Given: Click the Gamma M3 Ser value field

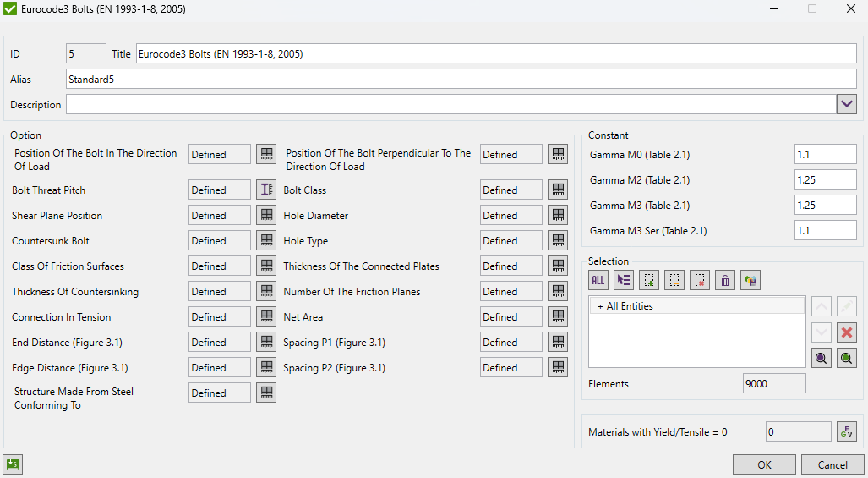Looking at the screenshot, I should 825,231.
